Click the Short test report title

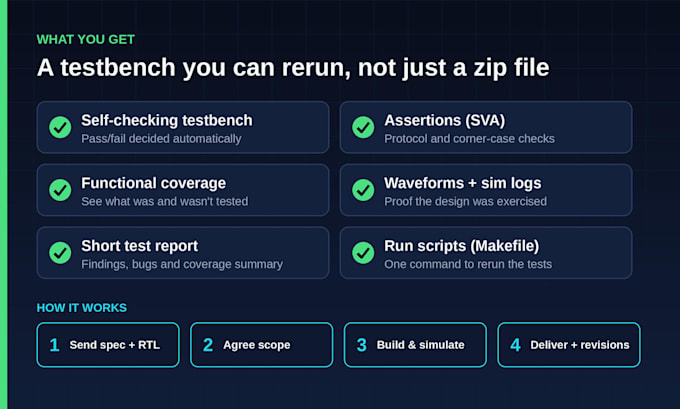pos(140,246)
